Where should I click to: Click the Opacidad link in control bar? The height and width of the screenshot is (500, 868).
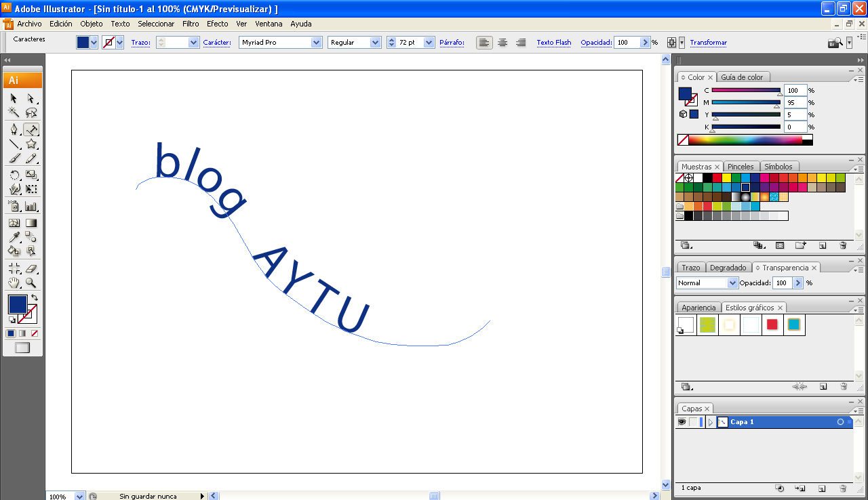pyautogui.click(x=596, y=42)
